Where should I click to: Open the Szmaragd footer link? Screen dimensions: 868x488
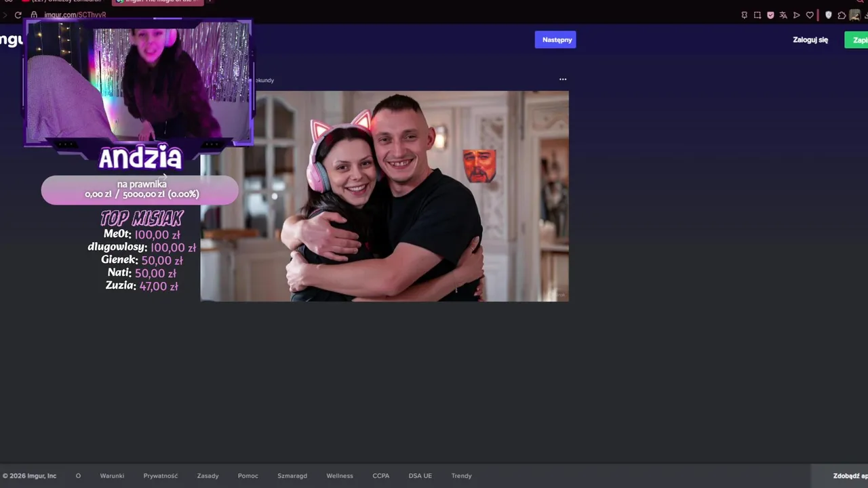click(292, 476)
